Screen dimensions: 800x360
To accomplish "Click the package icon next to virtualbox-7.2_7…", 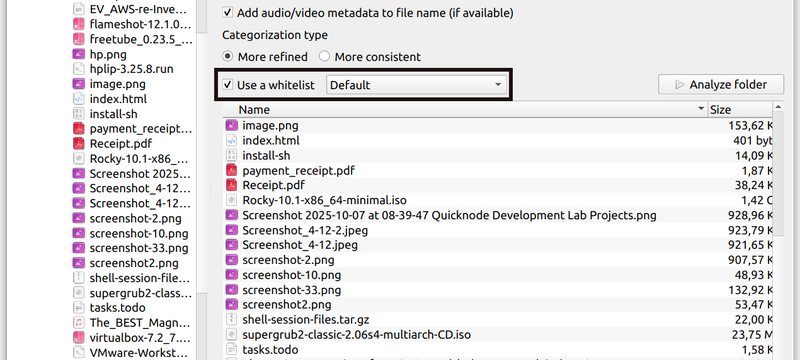I will click(x=79, y=337).
